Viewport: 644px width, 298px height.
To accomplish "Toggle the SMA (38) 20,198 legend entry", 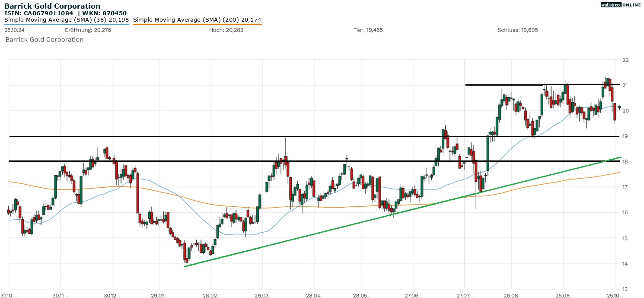I will click(x=67, y=19).
